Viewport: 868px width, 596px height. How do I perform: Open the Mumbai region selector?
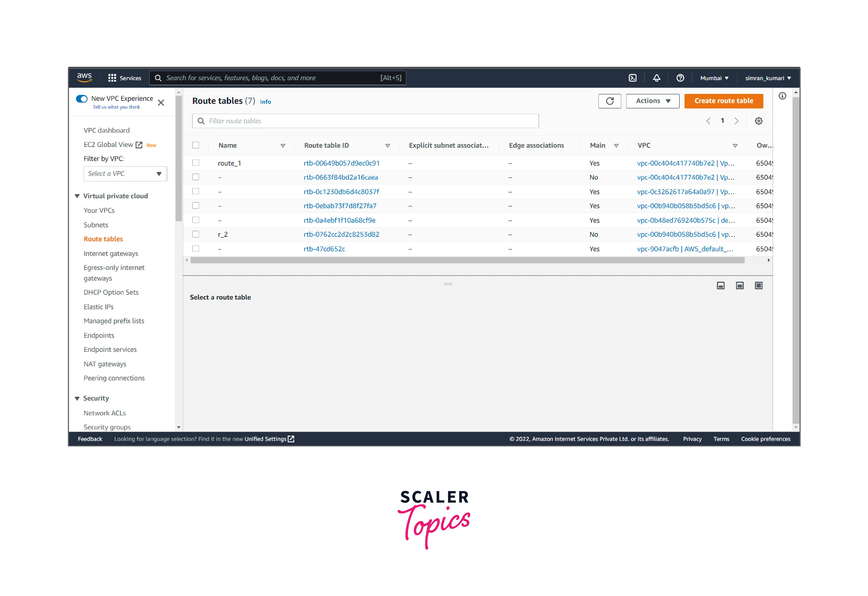(714, 78)
